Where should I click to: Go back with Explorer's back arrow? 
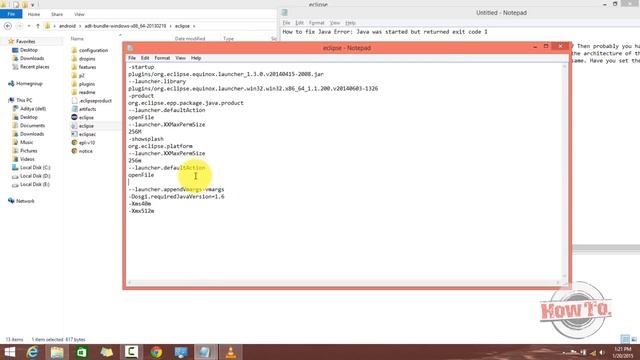(8, 26)
